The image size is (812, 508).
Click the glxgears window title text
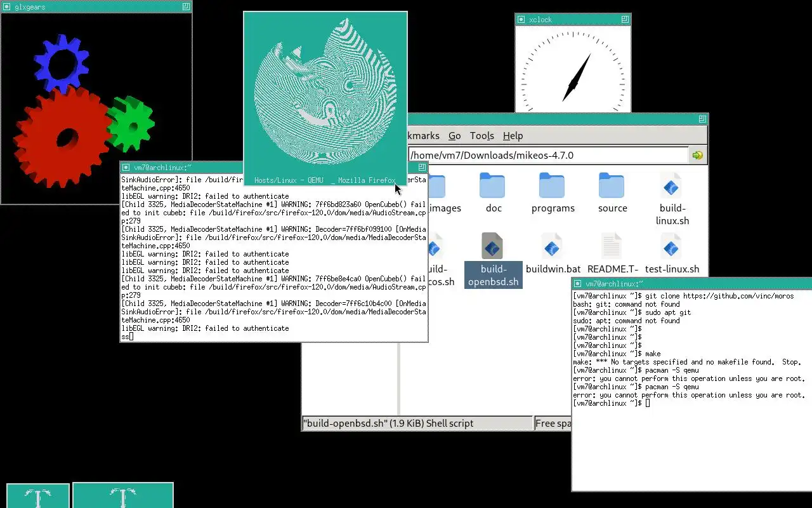[x=30, y=7]
